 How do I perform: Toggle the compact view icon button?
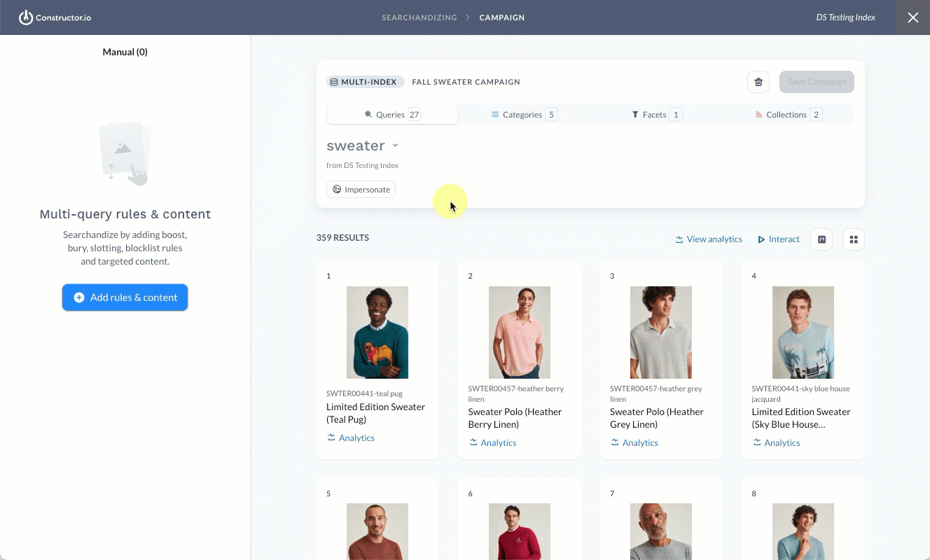pos(821,239)
